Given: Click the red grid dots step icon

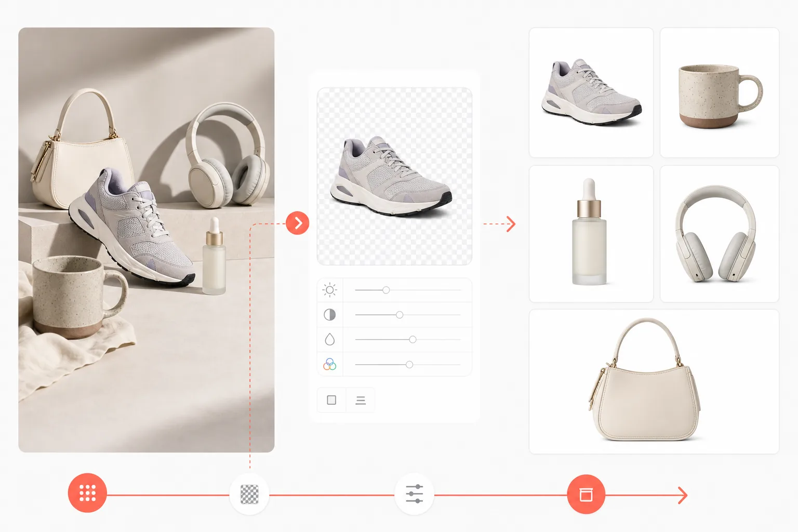Looking at the screenshot, I should tap(87, 493).
